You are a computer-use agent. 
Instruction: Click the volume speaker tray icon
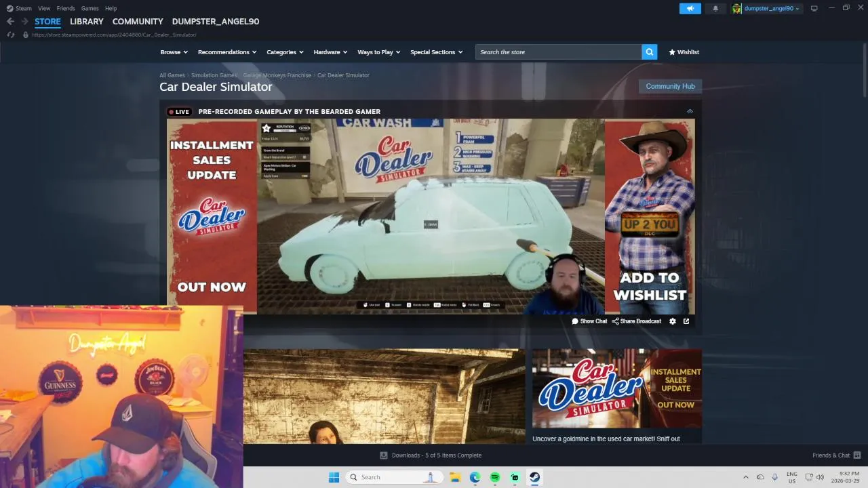point(820,477)
